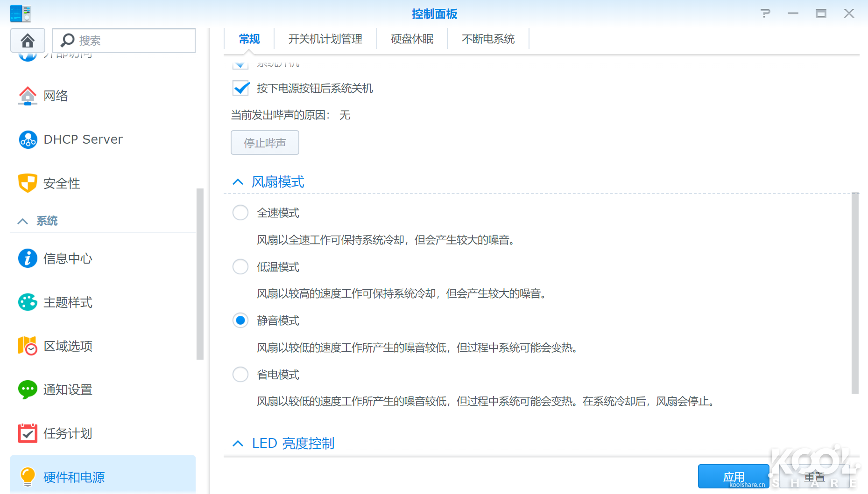Click the Home icon button
Viewport: 868px width, 494px height.
pyautogui.click(x=28, y=41)
